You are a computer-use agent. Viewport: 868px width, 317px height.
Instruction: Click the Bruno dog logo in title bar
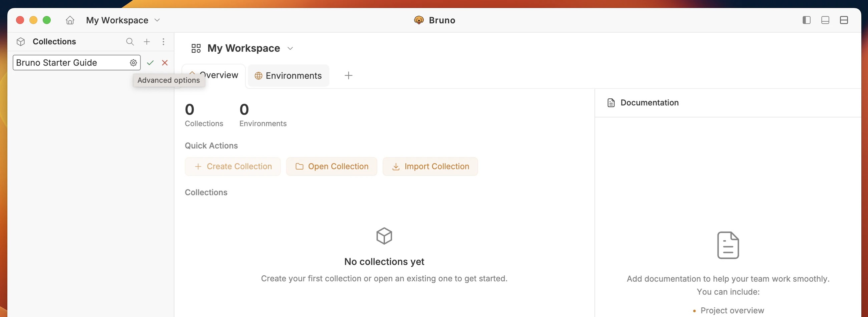pyautogui.click(x=419, y=20)
